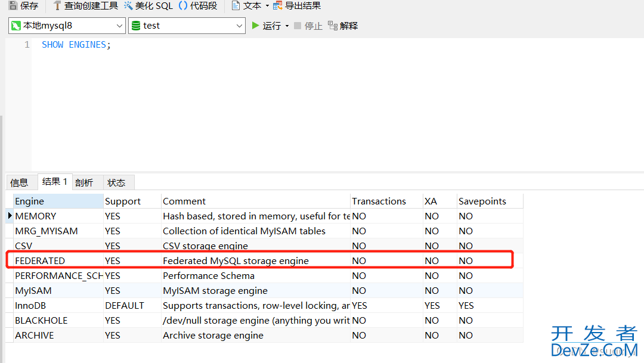Expand the Text (文本) dropdown arrow
Viewport: 644px width, 363px height.
pyautogui.click(x=267, y=6)
